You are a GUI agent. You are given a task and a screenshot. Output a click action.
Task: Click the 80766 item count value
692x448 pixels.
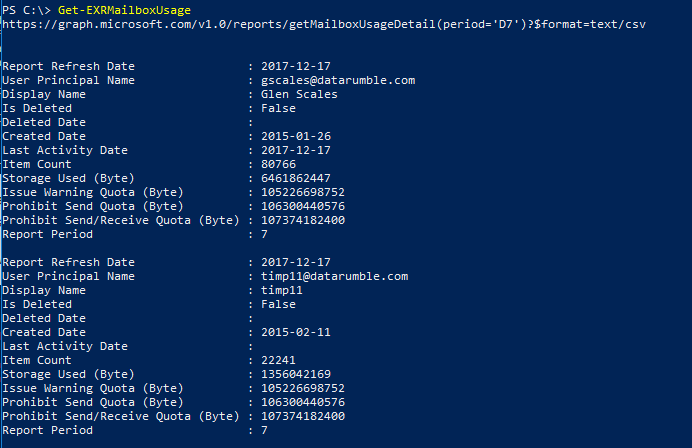pos(278,164)
